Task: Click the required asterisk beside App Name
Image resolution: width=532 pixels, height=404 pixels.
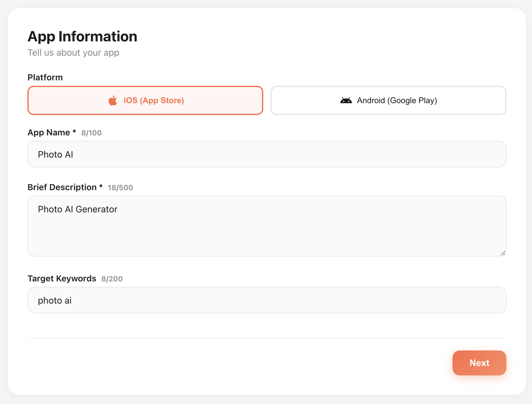Action: tap(74, 132)
